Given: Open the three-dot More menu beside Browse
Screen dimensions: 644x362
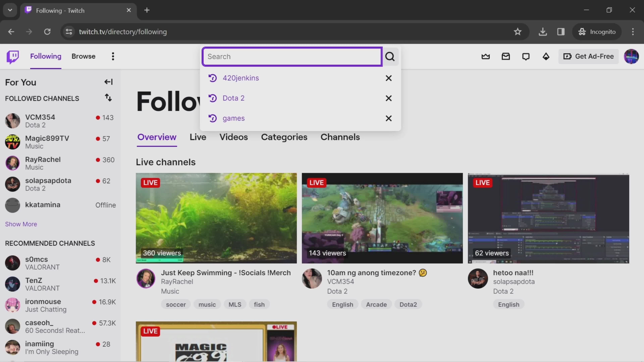Looking at the screenshot, I should tap(113, 56).
